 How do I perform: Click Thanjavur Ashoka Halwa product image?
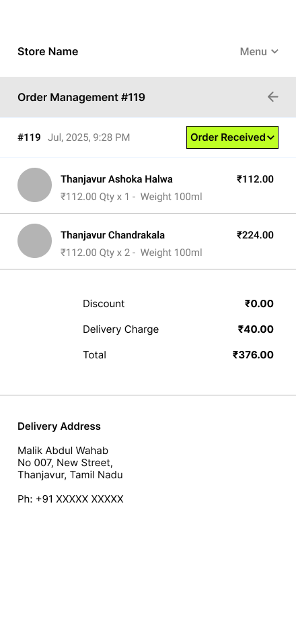click(x=34, y=185)
